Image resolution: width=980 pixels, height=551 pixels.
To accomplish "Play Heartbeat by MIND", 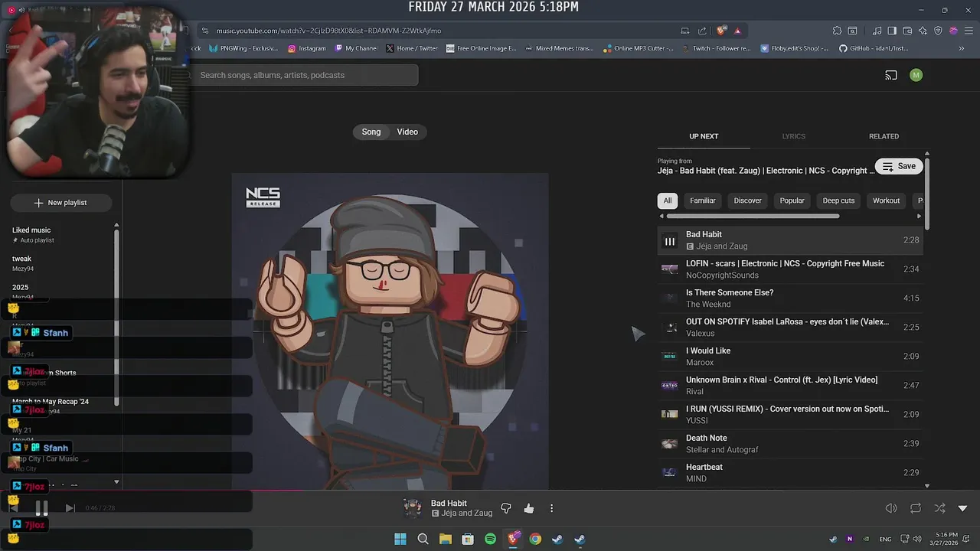I will point(791,473).
